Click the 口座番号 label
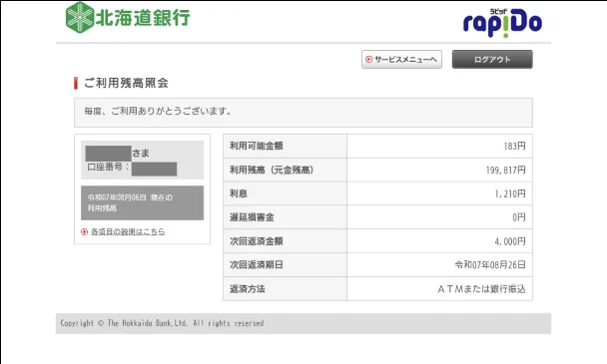This screenshot has width=607, height=364. 108,167
